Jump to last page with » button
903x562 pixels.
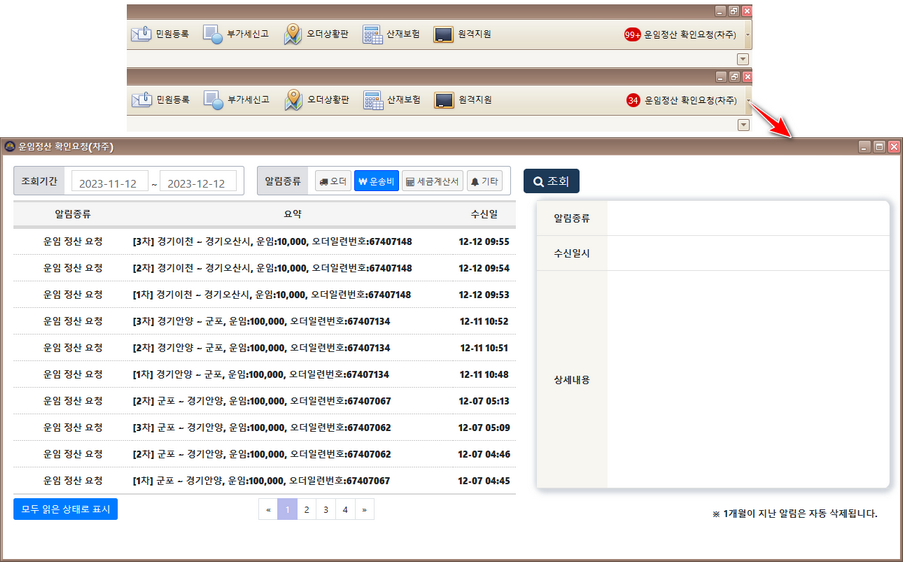click(365, 510)
